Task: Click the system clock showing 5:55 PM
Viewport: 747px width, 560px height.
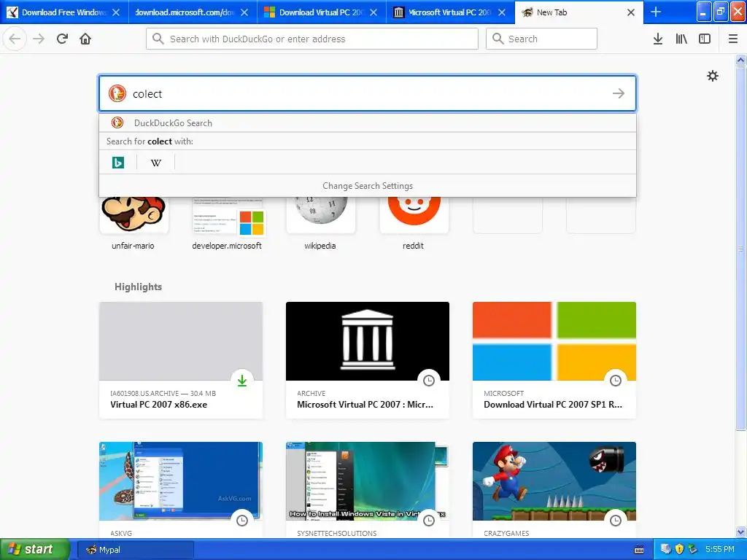Action: (720, 549)
